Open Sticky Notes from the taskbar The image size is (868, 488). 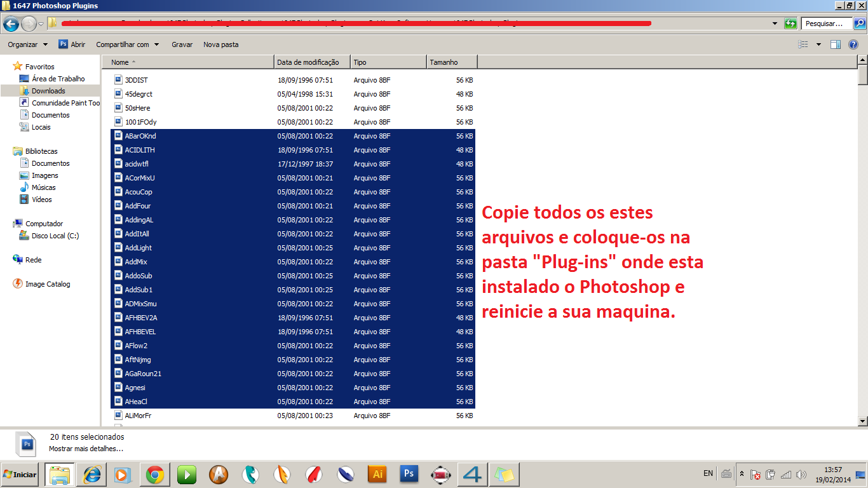(505, 475)
